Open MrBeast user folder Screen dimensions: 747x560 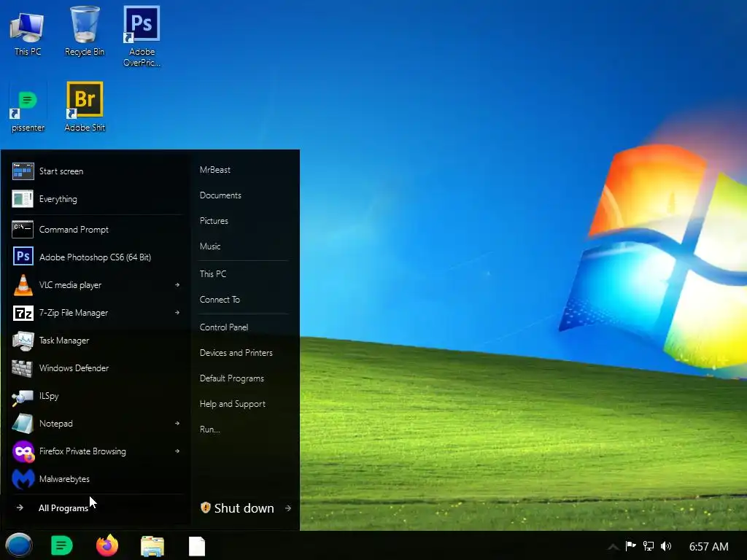pos(215,169)
